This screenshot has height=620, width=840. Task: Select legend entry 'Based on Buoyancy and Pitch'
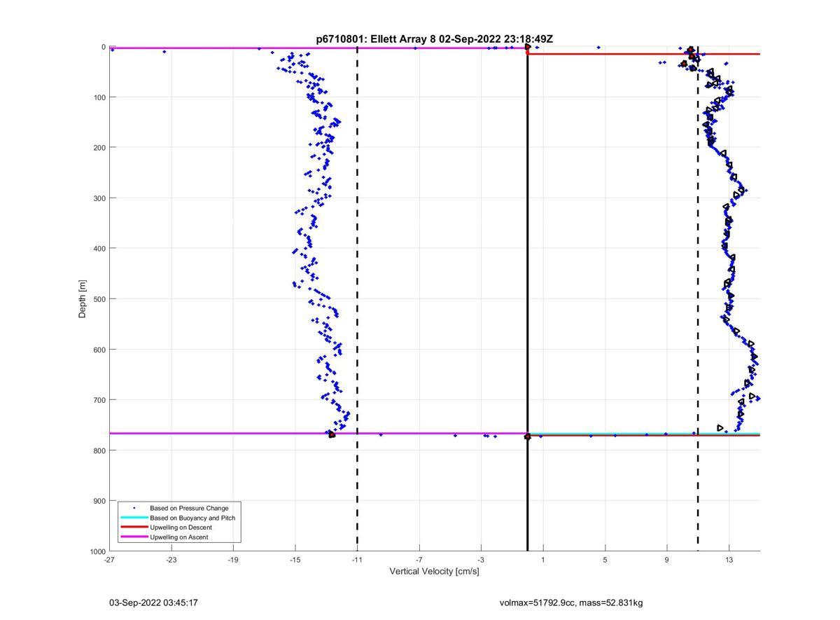tap(192, 518)
